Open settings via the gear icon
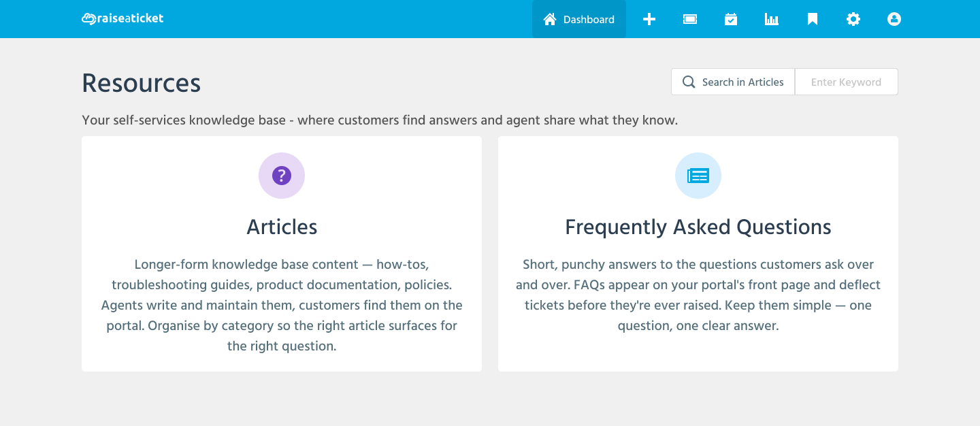The width and height of the screenshot is (980, 426). (853, 19)
